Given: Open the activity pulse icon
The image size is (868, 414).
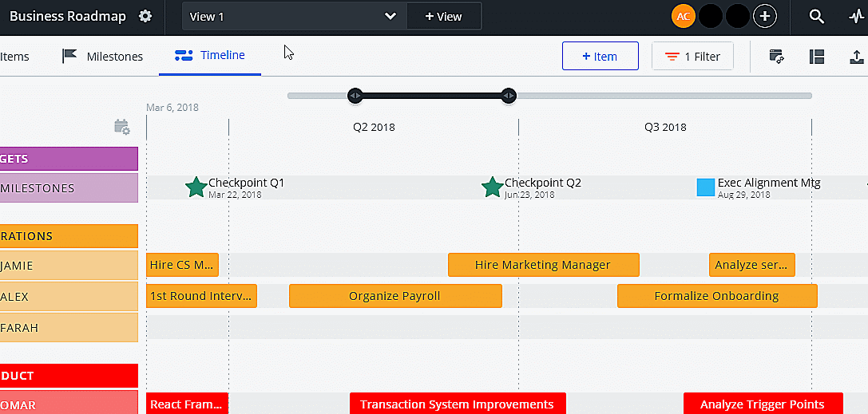Looking at the screenshot, I should click(857, 17).
